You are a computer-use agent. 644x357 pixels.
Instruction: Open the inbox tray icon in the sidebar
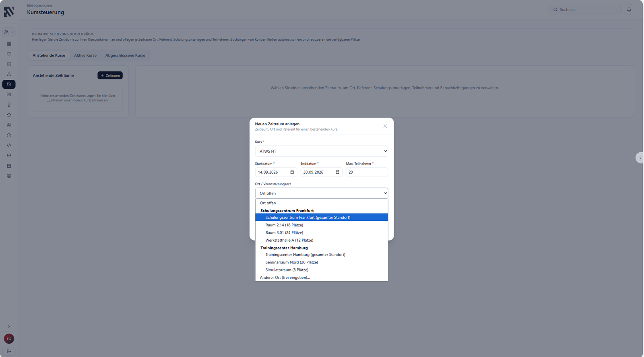pos(9,156)
